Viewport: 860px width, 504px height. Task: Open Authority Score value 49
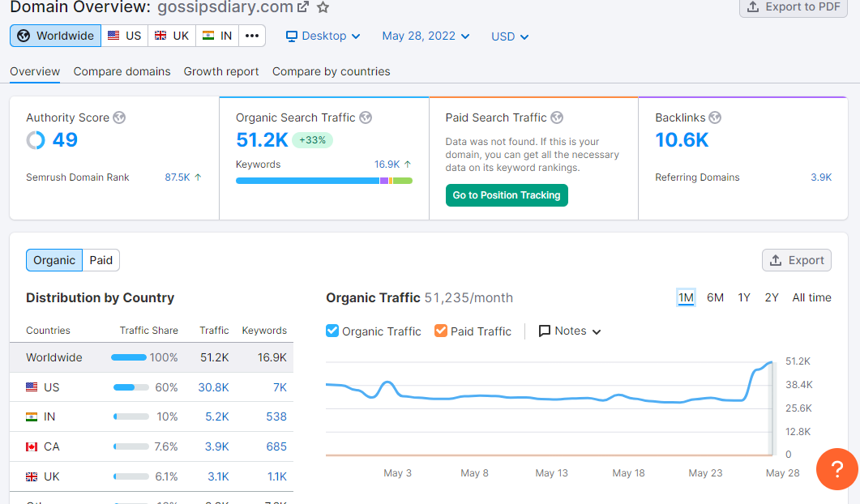coord(66,140)
